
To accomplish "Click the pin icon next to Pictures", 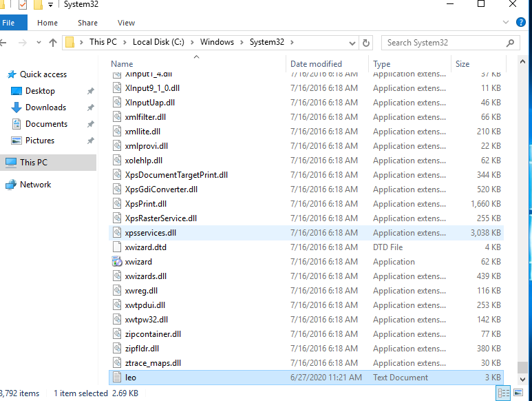I will coord(91,141).
